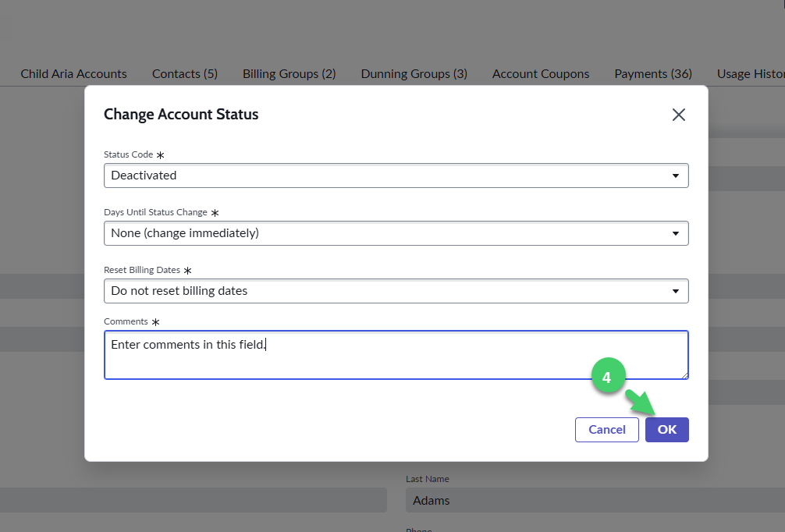785x532 pixels.
Task: View the Account Coupons tab
Action: tap(540, 73)
